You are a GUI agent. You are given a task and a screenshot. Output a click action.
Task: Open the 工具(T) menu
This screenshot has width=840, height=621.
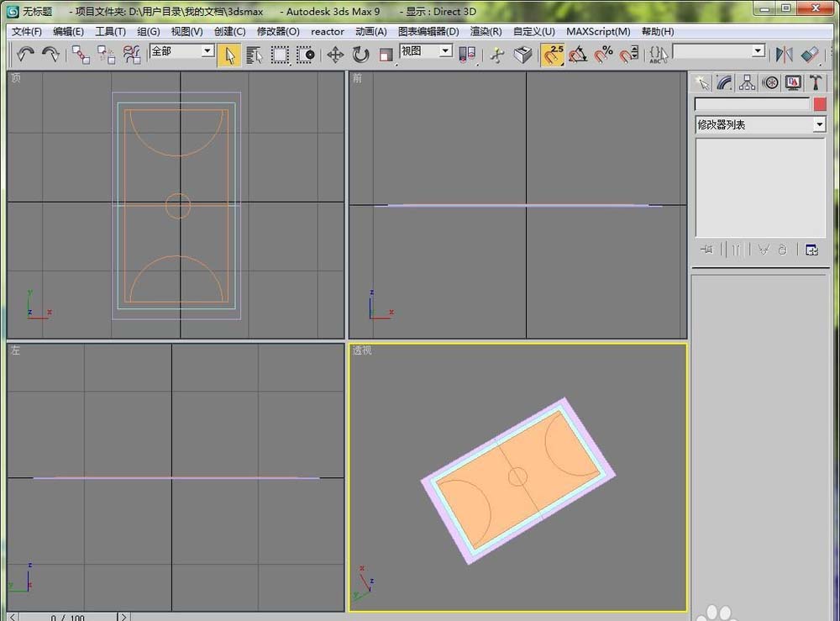point(110,32)
